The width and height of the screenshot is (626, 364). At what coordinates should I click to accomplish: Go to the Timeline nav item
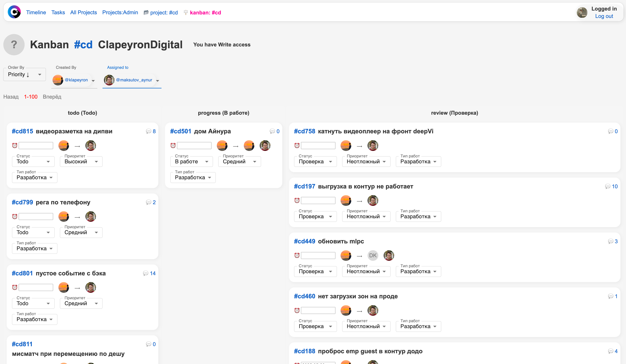(x=36, y=12)
